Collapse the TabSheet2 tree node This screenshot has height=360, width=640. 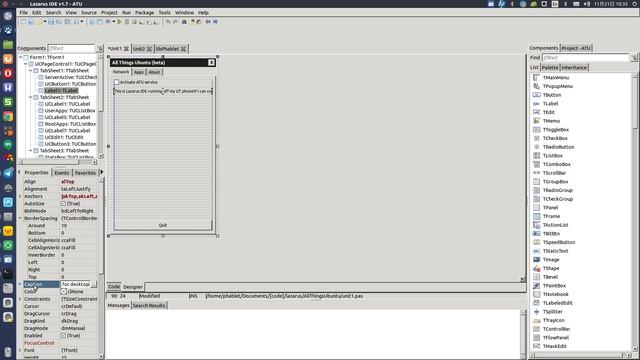(x=31, y=97)
